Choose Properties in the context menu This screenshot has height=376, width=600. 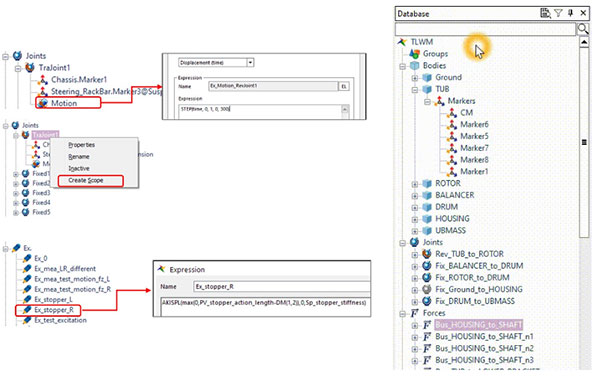point(82,145)
